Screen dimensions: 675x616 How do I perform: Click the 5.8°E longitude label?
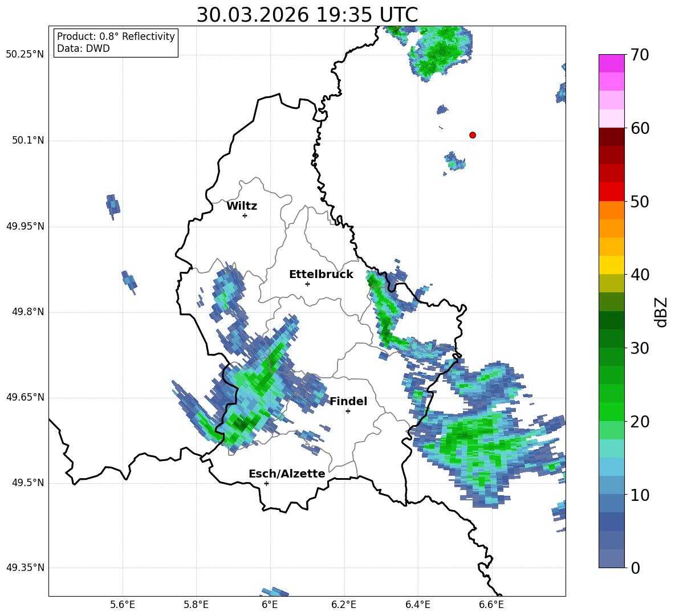point(196,605)
